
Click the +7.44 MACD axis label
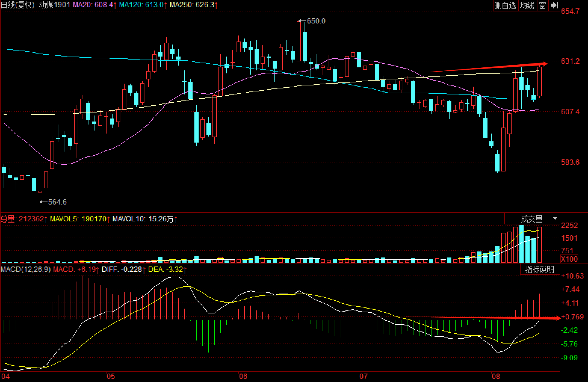570,289
